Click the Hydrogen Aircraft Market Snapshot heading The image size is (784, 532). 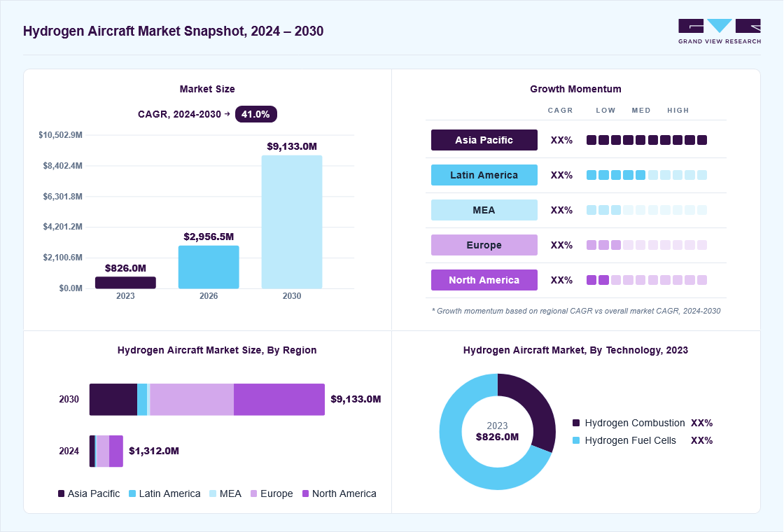173,31
